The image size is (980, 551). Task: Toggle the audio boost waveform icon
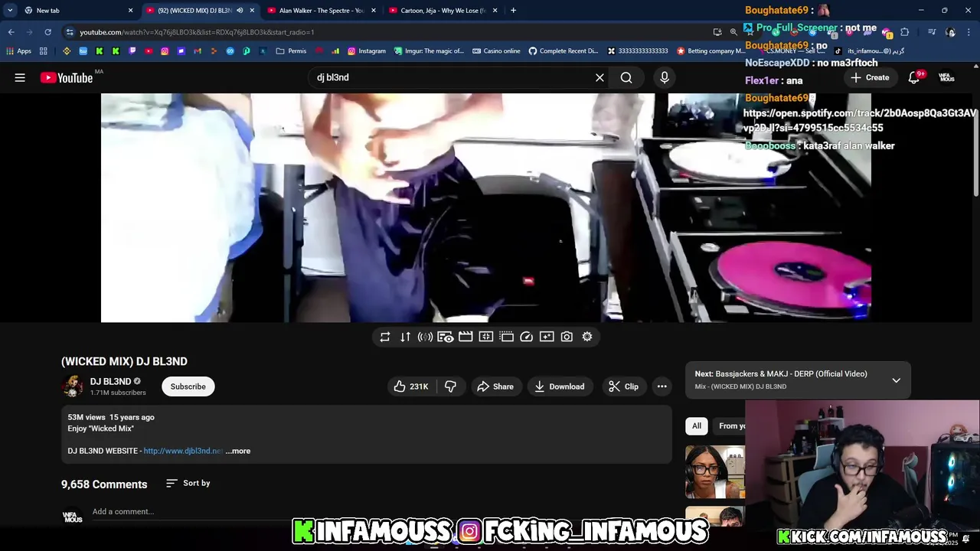pos(425,337)
